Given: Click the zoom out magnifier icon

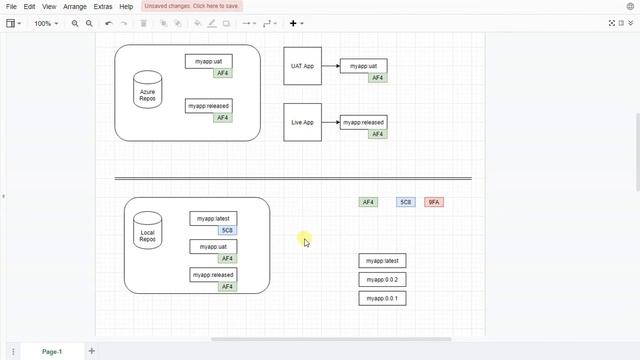Looking at the screenshot, I should pyautogui.click(x=89, y=24).
